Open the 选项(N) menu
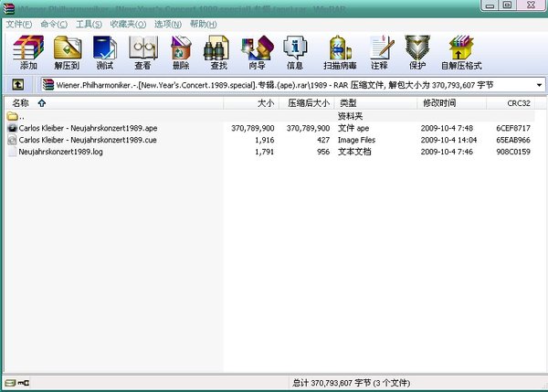 168,24
